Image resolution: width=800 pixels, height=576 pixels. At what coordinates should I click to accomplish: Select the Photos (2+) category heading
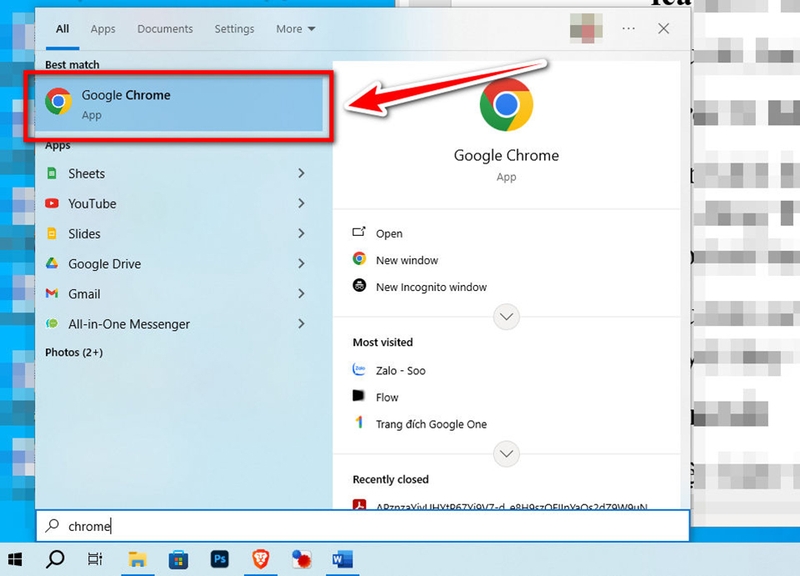[x=74, y=352]
